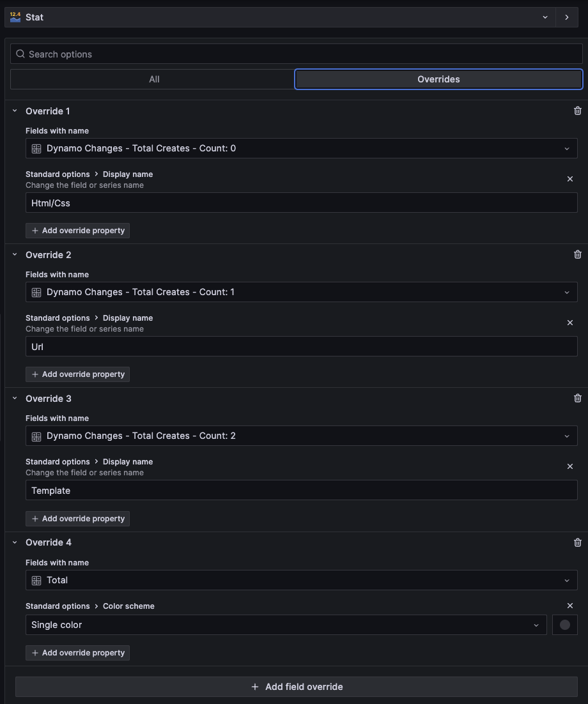Remove Color scheme property in Override 4
This screenshot has width=588, height=704.
(570, 606)
